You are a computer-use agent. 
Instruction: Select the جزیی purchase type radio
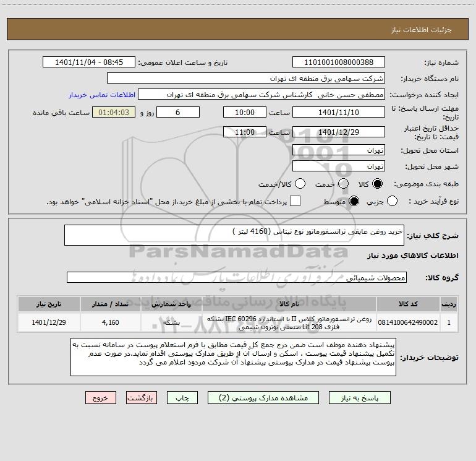392,201
